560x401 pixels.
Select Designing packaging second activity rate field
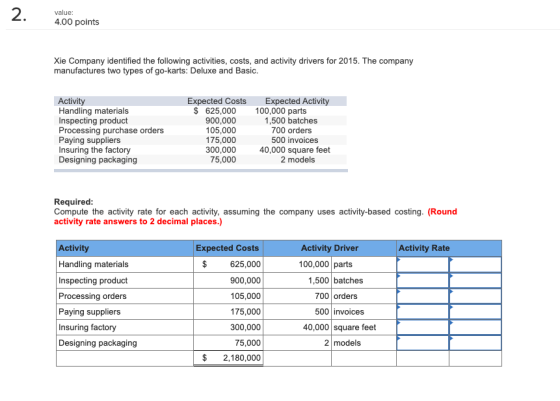[x=475, y=343]
